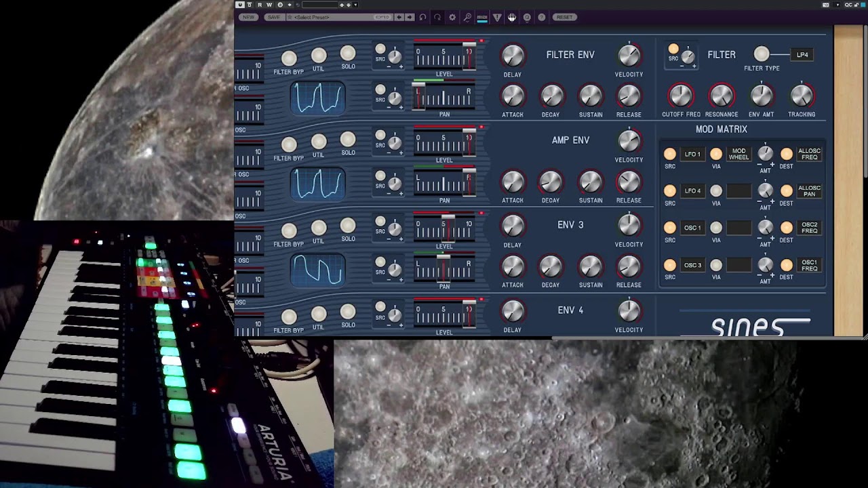
Task: Click the DEST button beside OSC2 FREQ
Action: coord(786,228)
